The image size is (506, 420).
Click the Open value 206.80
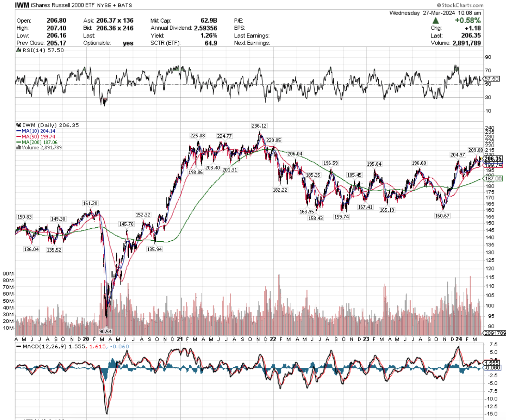[x=56, y=20]
